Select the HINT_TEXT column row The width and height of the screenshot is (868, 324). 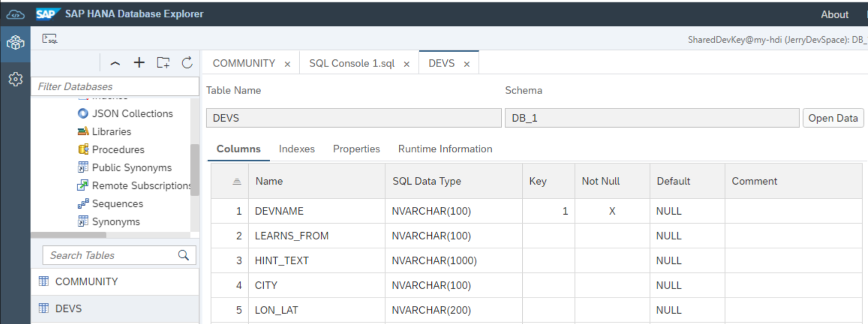coord(536,260)
